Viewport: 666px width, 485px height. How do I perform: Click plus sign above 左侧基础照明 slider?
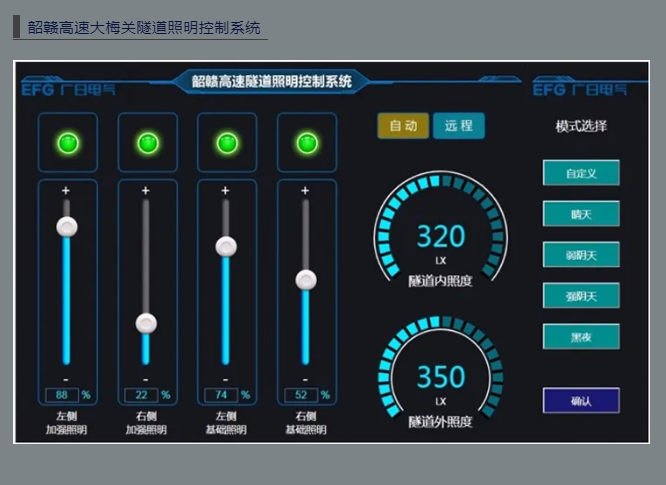click(226, 190)
